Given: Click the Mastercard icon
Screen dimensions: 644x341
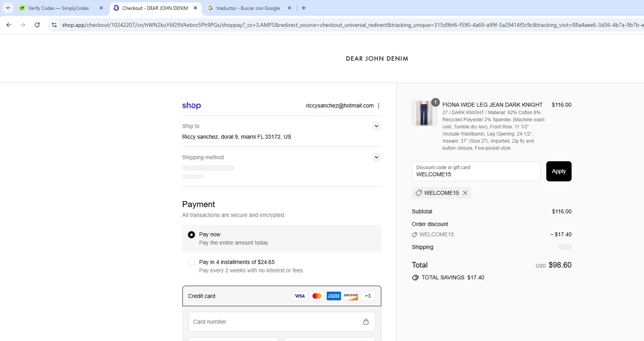Looking at the screenshot, I should pos(317,296).
